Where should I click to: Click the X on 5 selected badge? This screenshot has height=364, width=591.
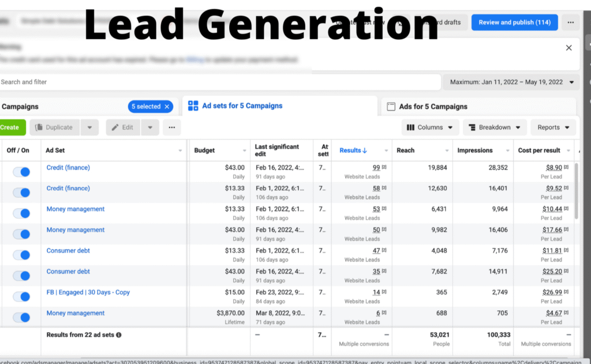click(x=167, y=107)
